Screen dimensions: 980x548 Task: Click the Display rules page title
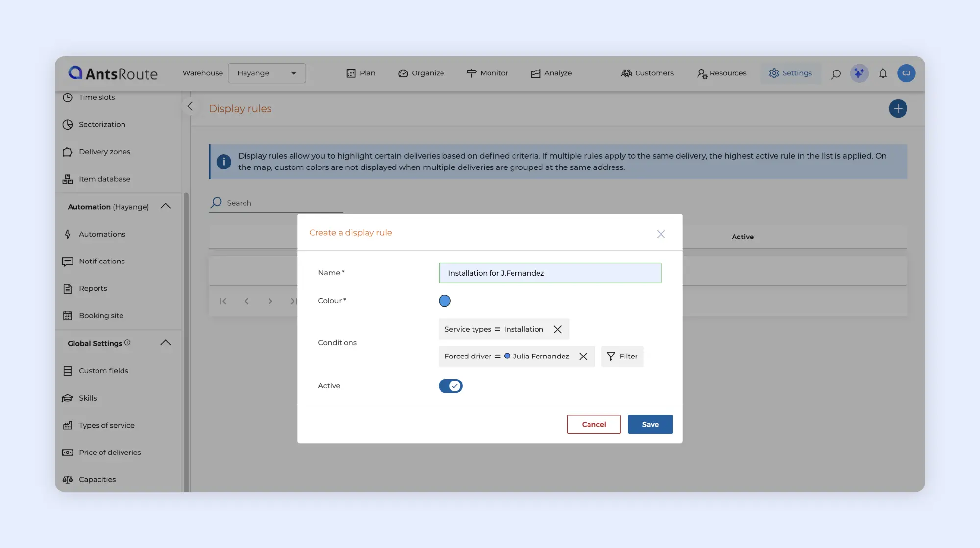pos(240,109)
